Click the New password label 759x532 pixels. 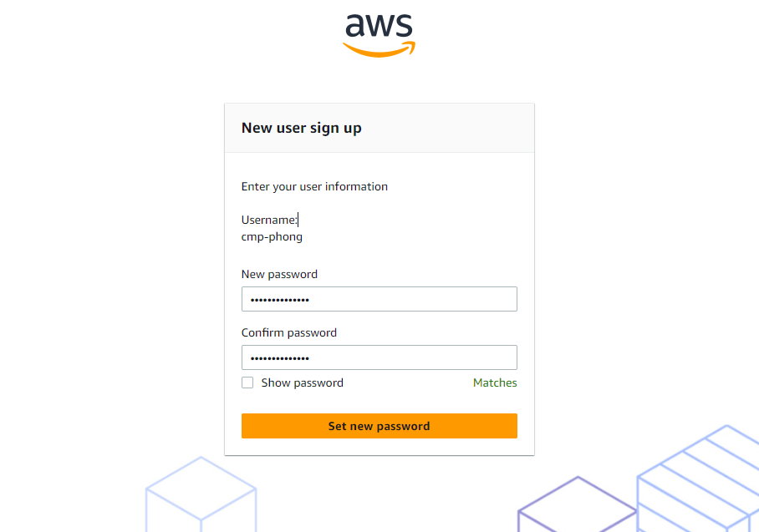click(279, 274)
